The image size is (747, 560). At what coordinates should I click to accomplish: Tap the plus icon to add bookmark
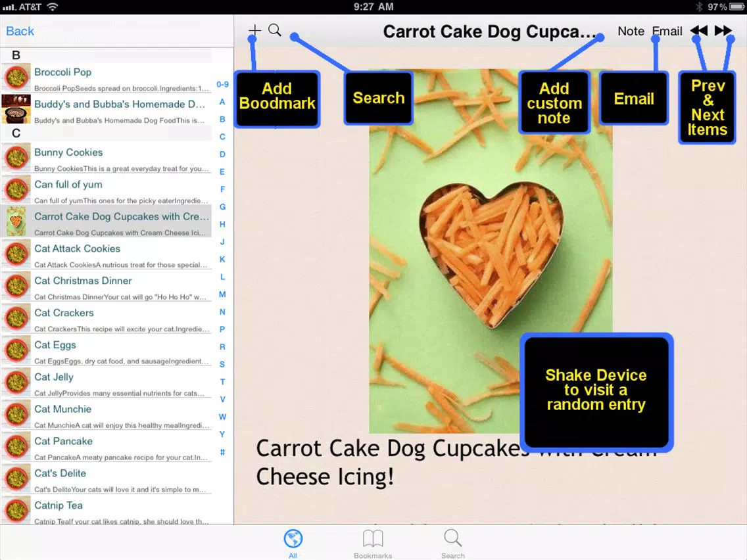click(254, 30)
